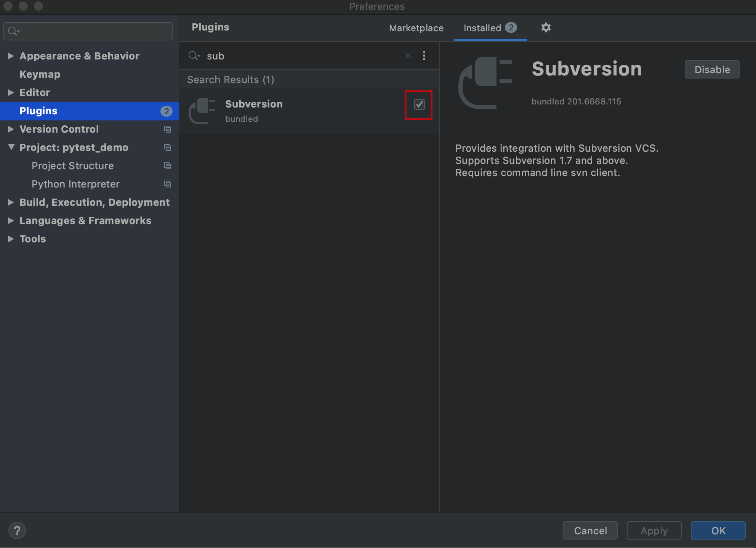Expand Appearance & Behavior section

coord(11,56)
